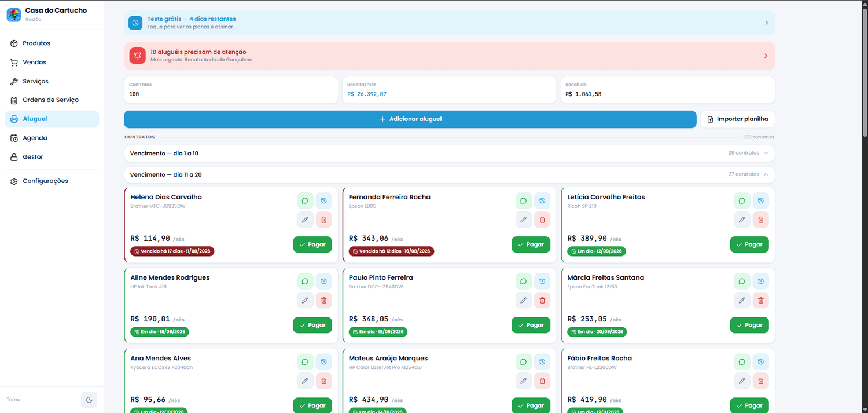Edit Márcia Freitas Santana rental via pencil icon
868x413 pixels.
coord(742,300)
